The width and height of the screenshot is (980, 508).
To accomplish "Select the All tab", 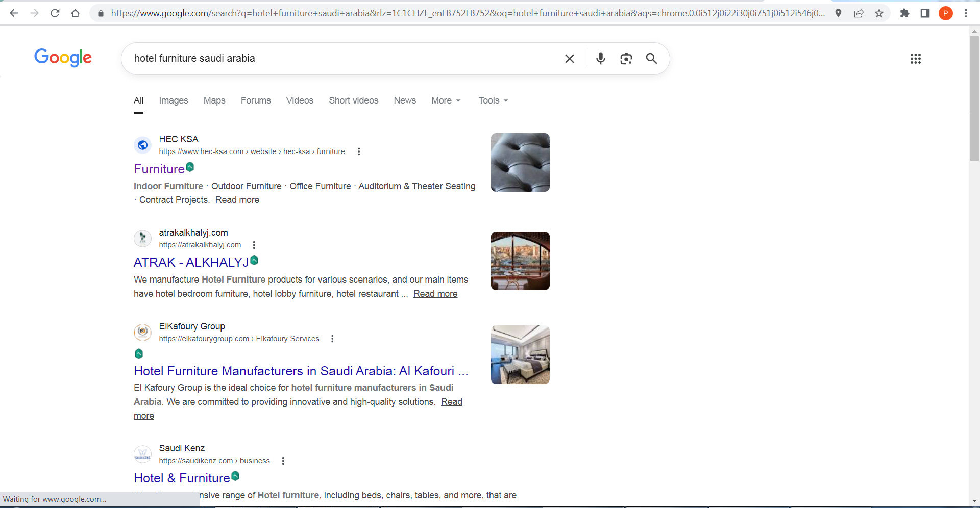I will [138, 100].
